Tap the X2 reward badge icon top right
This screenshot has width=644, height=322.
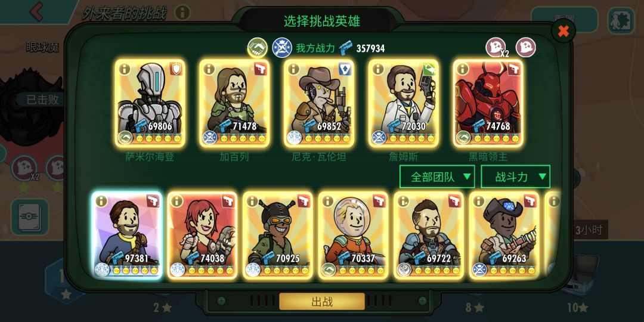[x=497, y=48]
